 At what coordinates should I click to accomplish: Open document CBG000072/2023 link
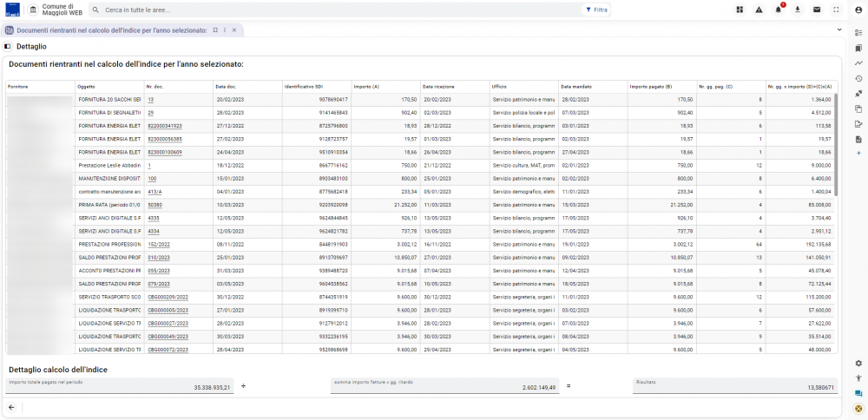[168, 350]
